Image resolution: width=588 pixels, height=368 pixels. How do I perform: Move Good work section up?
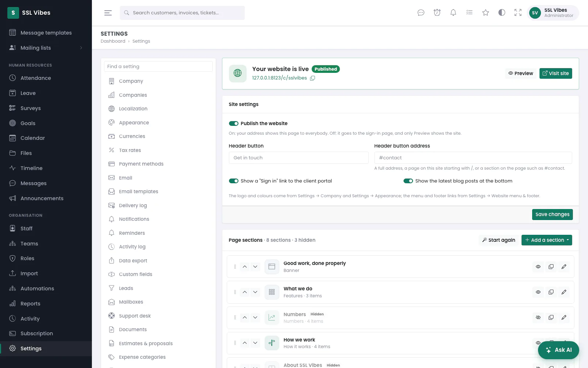pyautogui.click(x=245, y=267)
